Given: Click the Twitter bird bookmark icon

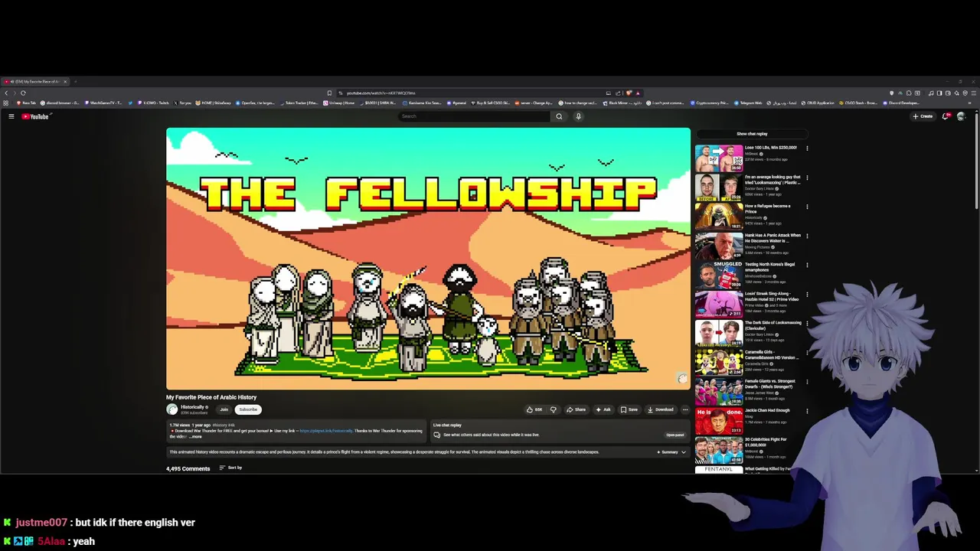Looking at the screenshot, I should [130, 103].
